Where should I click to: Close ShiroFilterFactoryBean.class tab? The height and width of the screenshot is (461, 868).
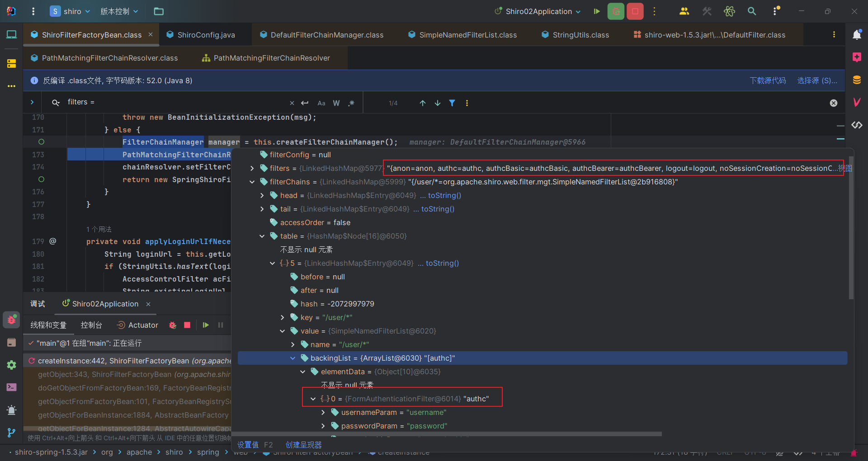[x=151, y=34]
